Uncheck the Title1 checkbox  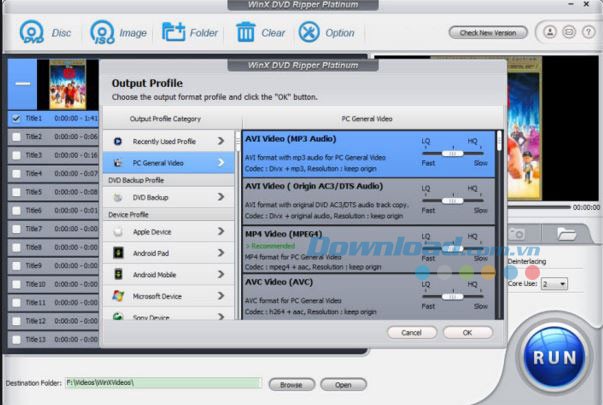pos(15,118)
